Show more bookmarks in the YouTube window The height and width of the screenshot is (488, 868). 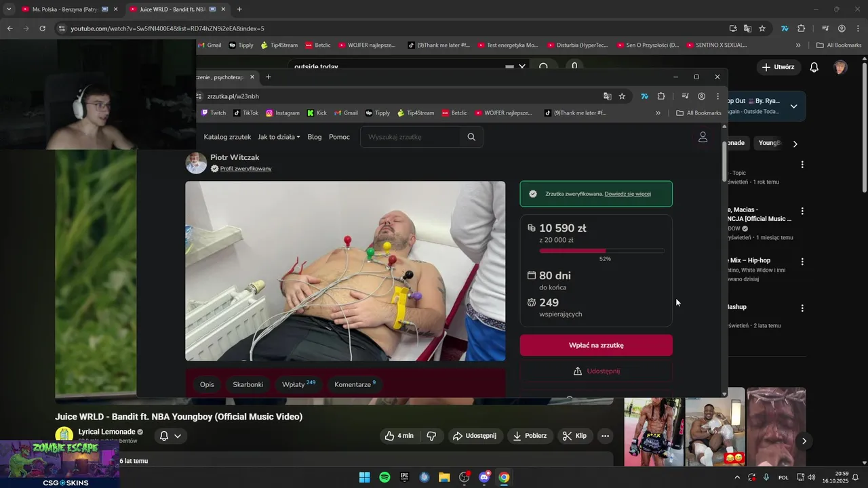(798, 45)
